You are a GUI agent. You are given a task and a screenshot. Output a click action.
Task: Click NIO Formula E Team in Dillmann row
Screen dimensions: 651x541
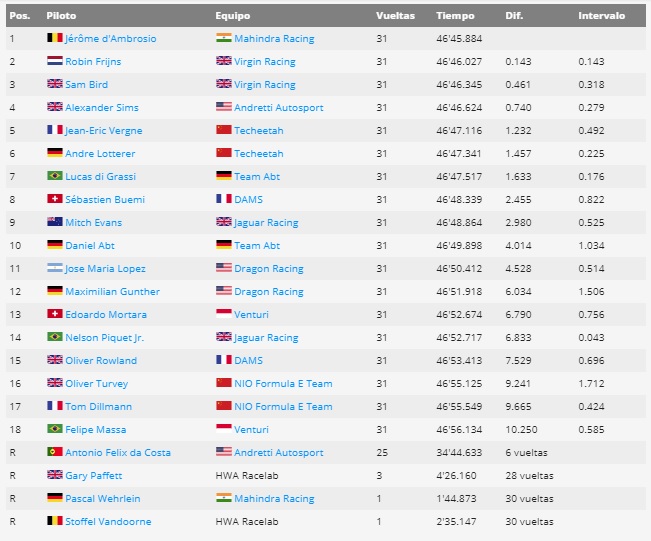click(283, 406)
